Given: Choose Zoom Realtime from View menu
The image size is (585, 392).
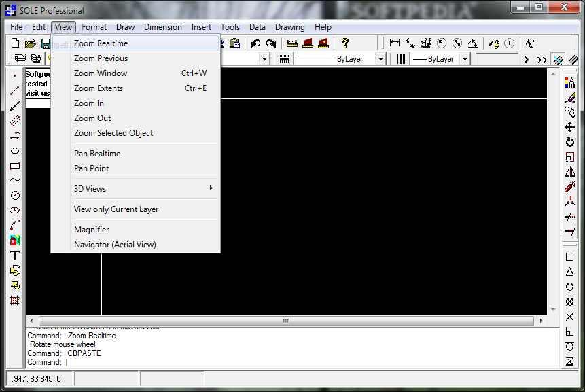Looking at the screenshot, I should tap(135, 43).
